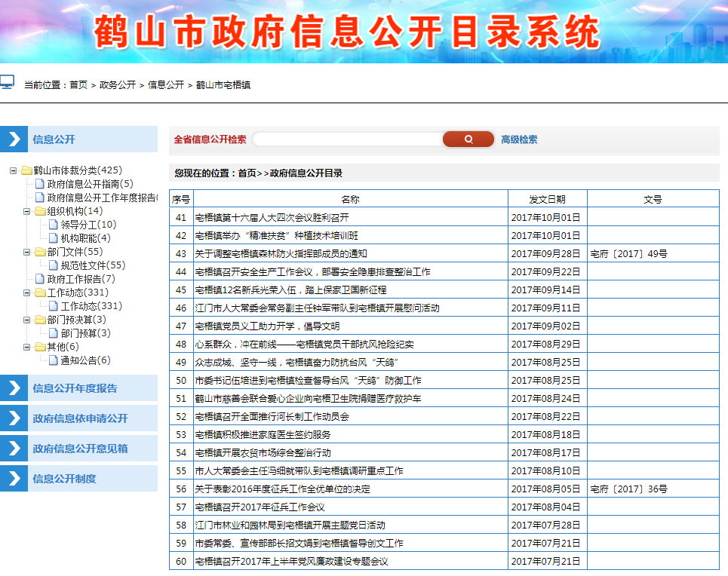Click the search magnifier button

click(468, 139)
